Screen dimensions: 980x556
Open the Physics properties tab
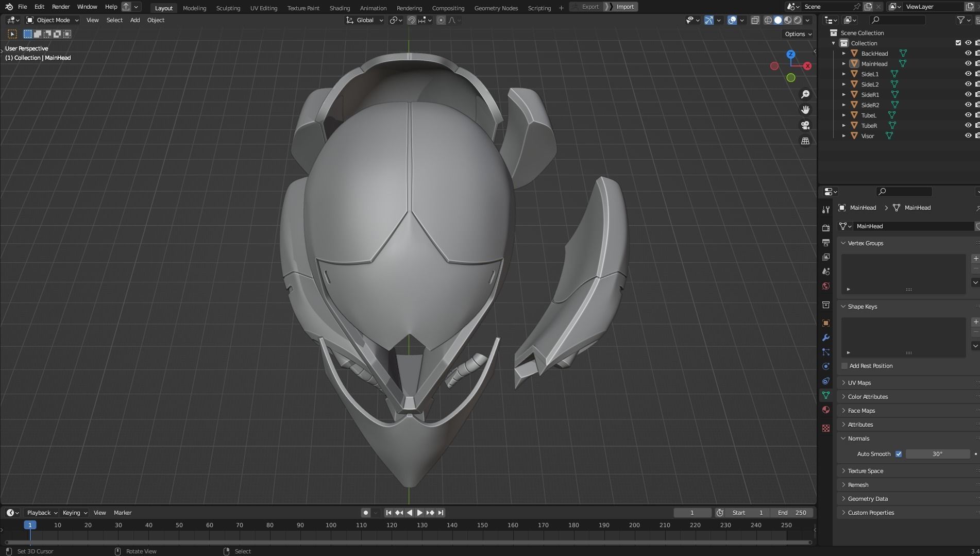pos(826,366)
